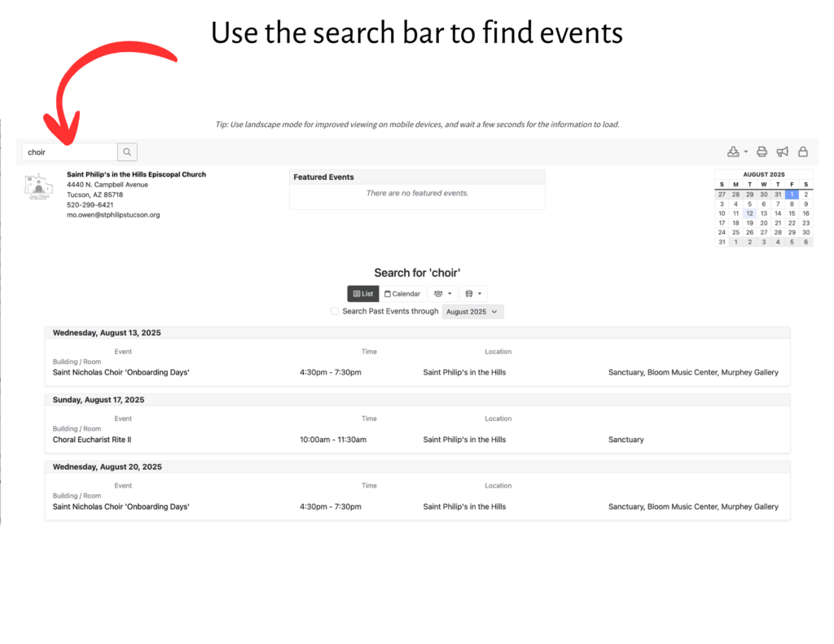Click the printer icon in toolbar
834x644 pixels.
point(762,151)
